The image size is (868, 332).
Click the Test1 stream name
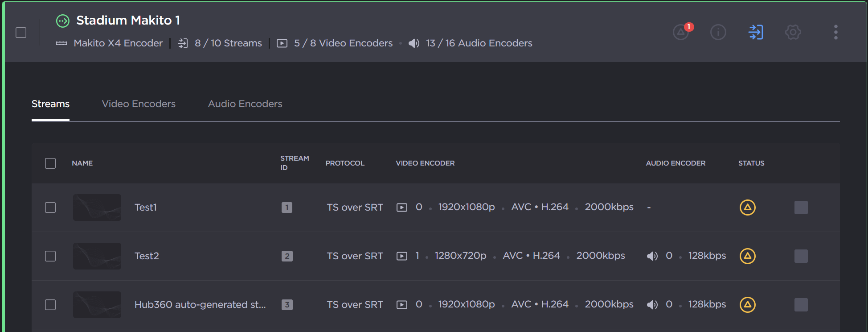click(x=146, y=207)
